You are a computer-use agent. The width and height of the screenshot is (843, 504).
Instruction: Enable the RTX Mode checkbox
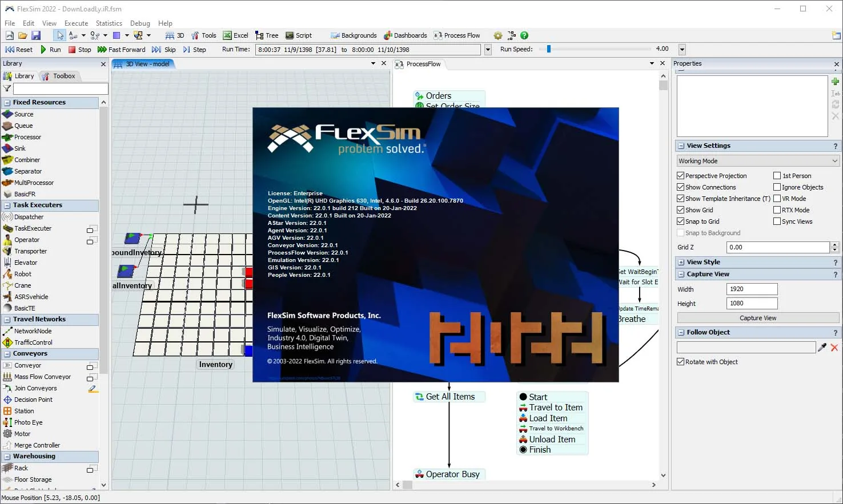pos(777,210)
